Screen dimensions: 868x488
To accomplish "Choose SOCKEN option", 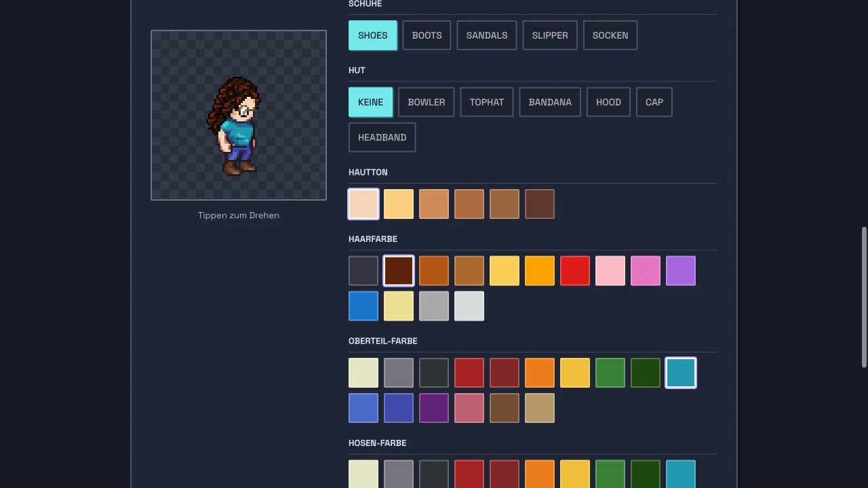I will [610, 35].
